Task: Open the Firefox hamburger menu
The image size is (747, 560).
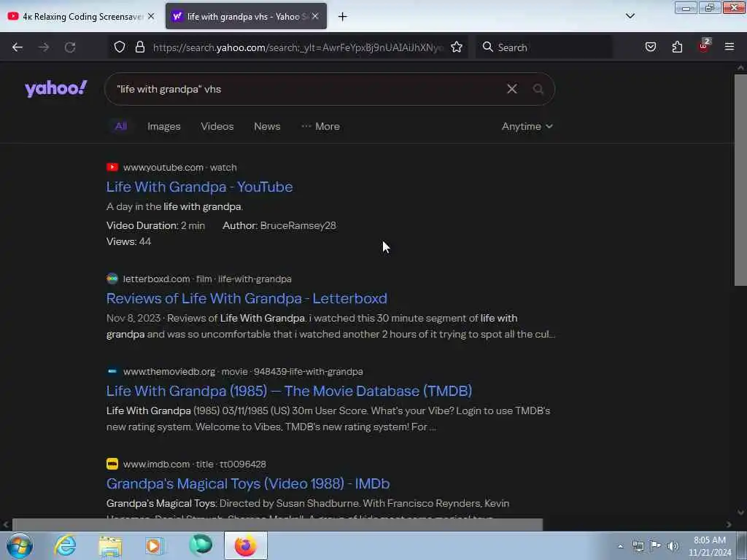Action: (x=729, y=47)
